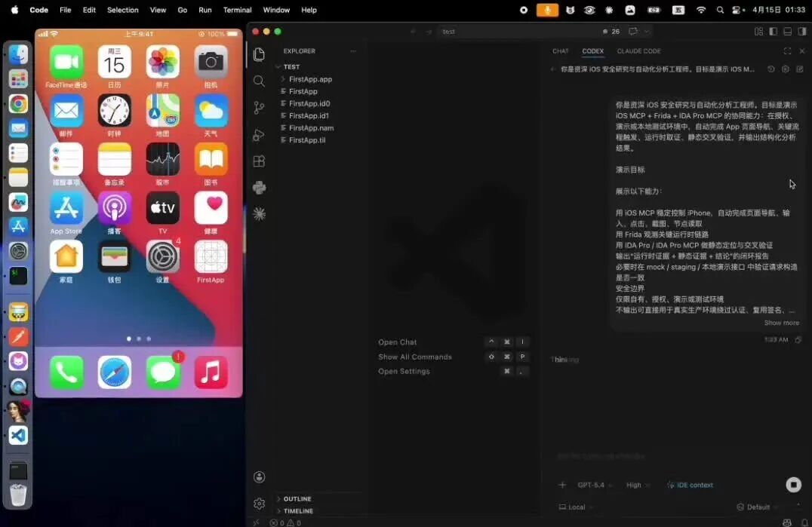Open the Photos app on iPhone screen
The image size is (812, 527).
click(x=162, y=62)
